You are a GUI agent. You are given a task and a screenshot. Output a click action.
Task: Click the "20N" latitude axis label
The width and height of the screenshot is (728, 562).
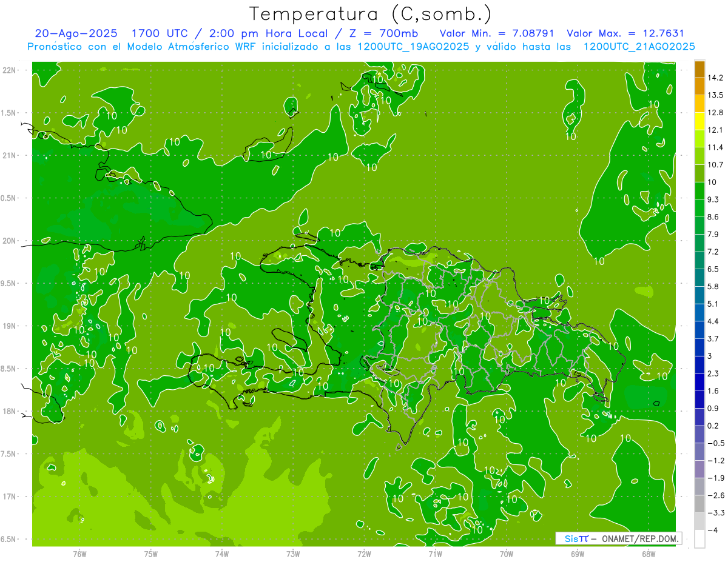click(x=10, y=241)
